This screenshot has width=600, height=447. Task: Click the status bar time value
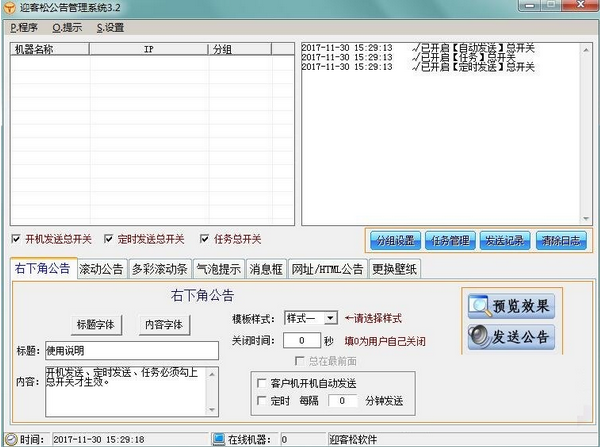click(x=99, y=439)
